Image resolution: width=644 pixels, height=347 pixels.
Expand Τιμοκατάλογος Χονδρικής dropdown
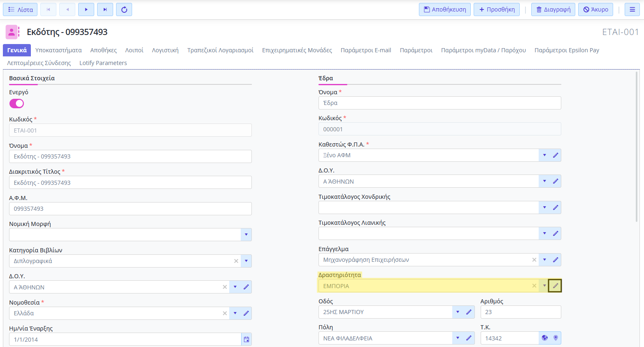(544, 207)
